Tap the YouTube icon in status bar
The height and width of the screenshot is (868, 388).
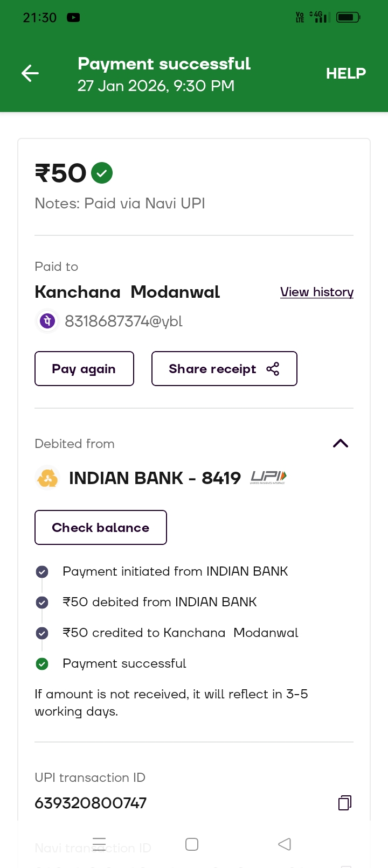(73, 18)
